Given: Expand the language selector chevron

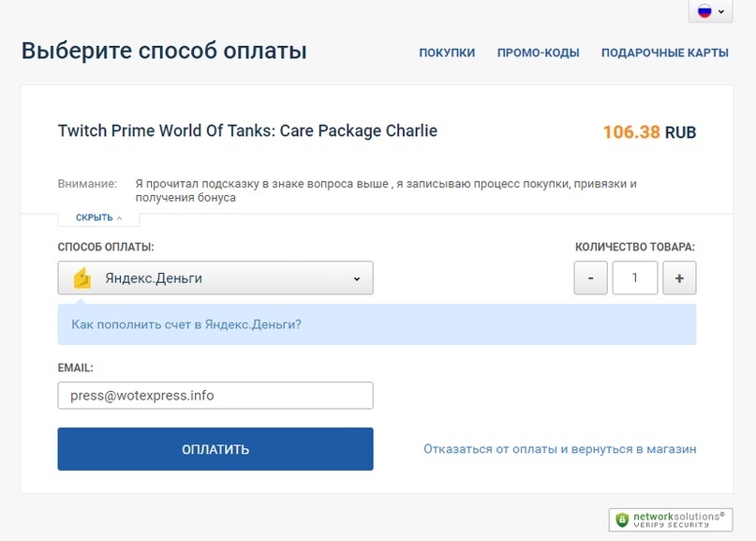Looking at the screenshot, I should (x=721, y=12).
